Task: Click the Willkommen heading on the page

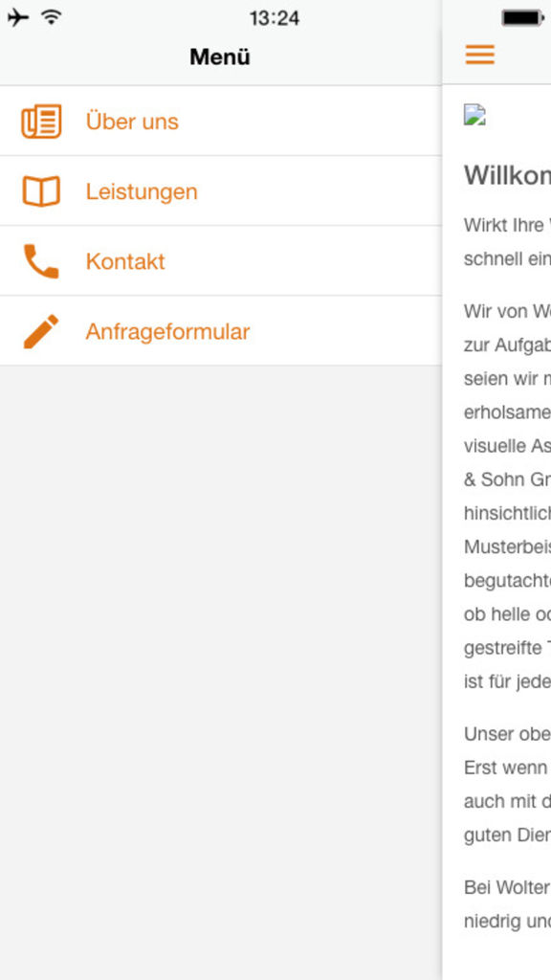Action: 507,176
